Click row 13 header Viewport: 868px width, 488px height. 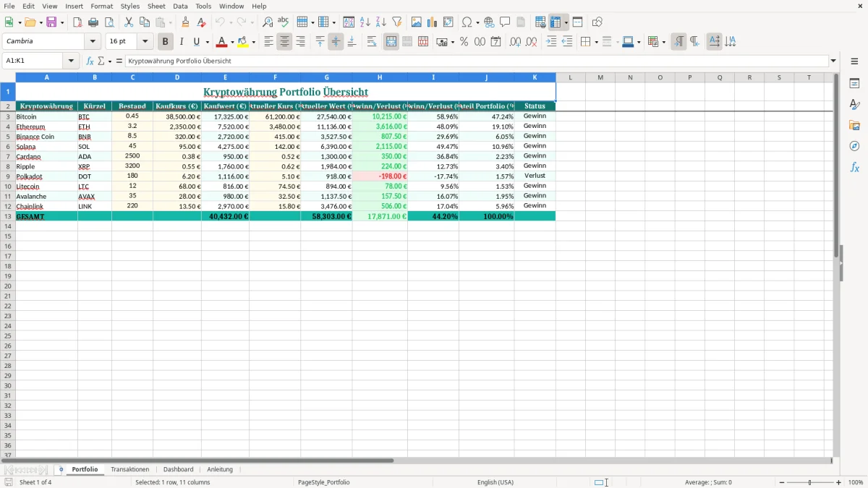coord(8,216)
